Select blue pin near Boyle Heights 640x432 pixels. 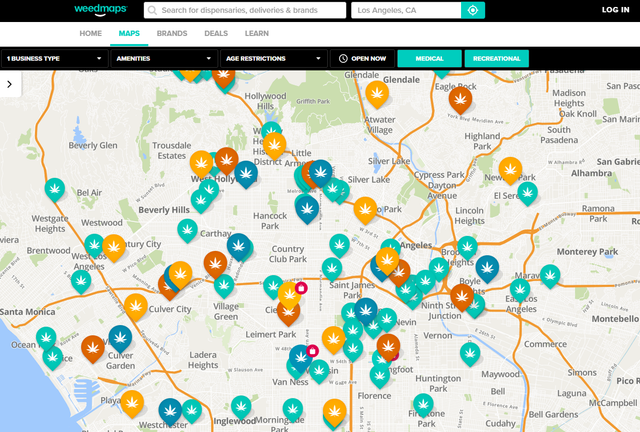[487, 267]
